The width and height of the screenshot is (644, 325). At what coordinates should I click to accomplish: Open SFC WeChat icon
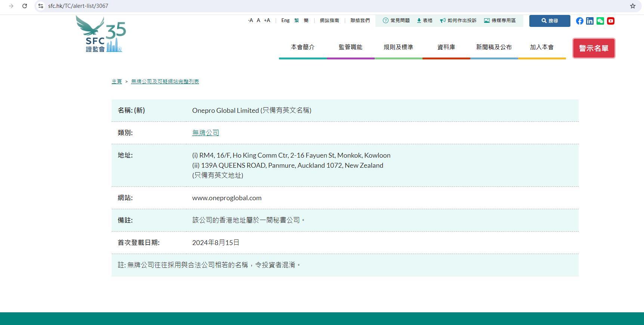pyautogui.click(x=600, y=21)
